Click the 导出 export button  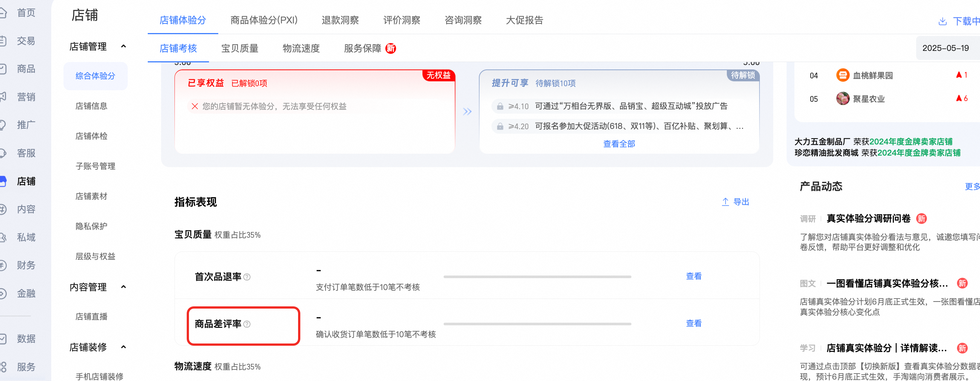click(x=735, y=202)
